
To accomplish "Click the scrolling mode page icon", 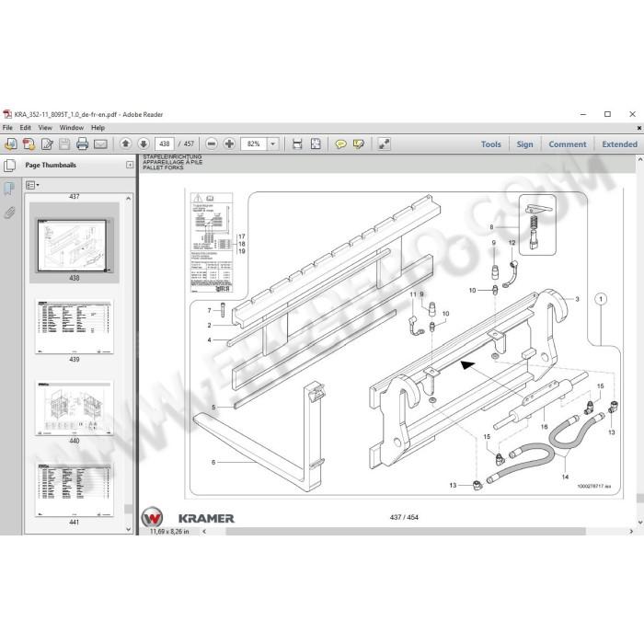I will [297, 144].
